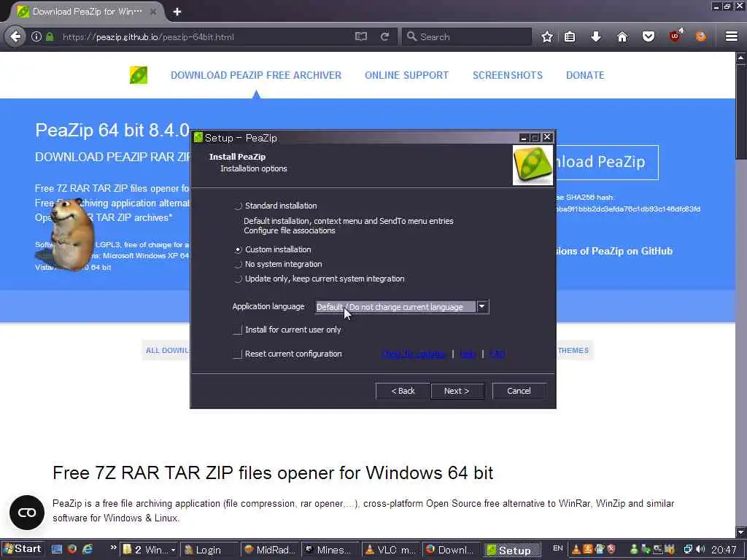Viewport: 747px width, 560px height.
Task: Click scrollbar down arrow on webpage
Action: [741, 532]
